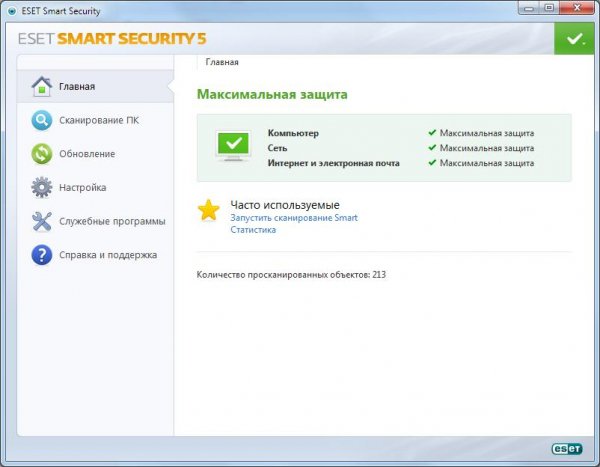Click the Запустить сканирование Smart link
The width and height of the screenshot is (600, 467).
pyautogui.click(x=294, y=218)
